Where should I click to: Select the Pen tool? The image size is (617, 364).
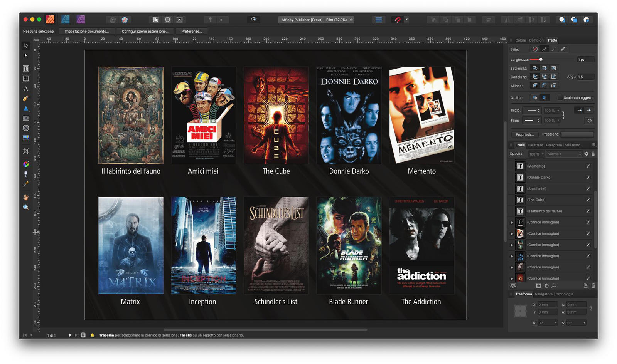tap(26, 99)
